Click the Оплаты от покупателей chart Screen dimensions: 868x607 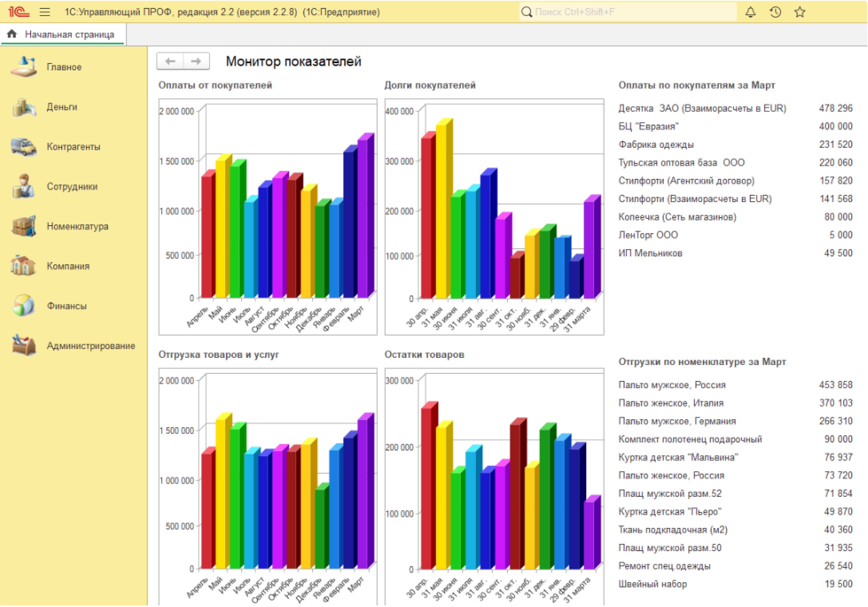(268, 217)
